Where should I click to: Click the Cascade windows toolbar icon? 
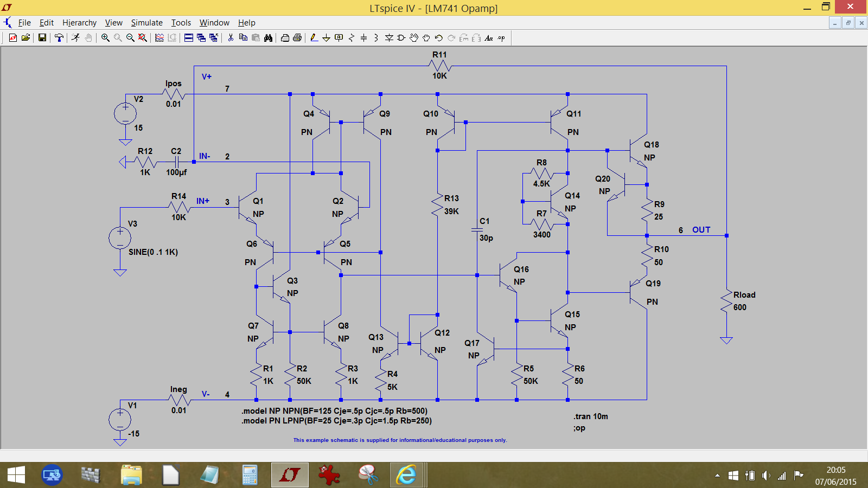[x=201, y=38]
